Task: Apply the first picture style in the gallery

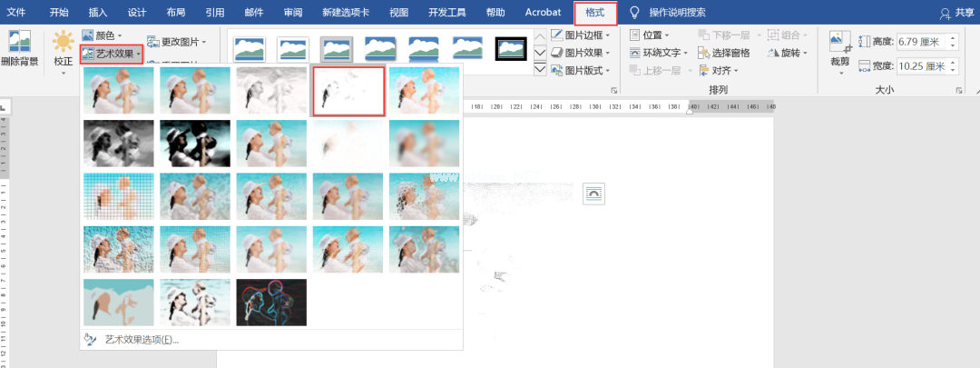Action: click(250, 49)
